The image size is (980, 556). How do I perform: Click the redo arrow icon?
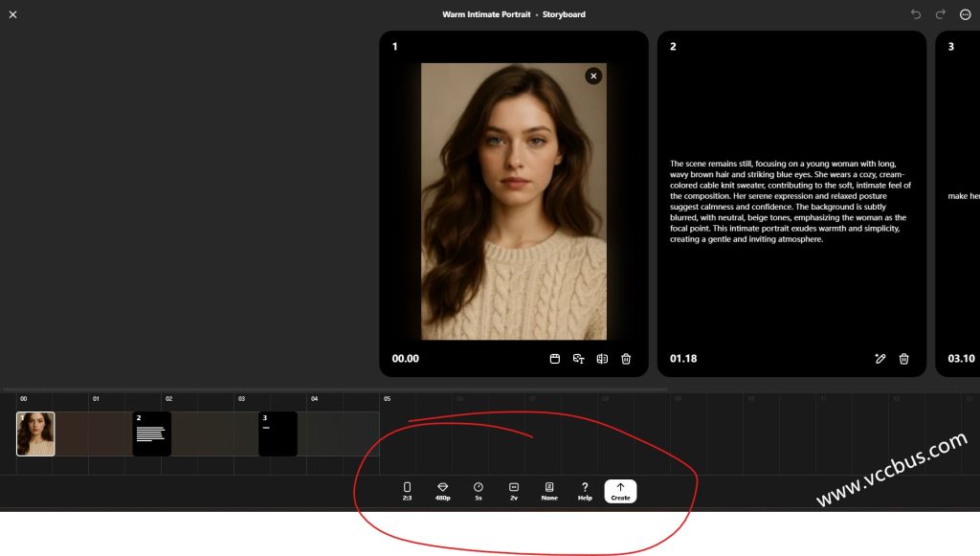pos(940,14)
